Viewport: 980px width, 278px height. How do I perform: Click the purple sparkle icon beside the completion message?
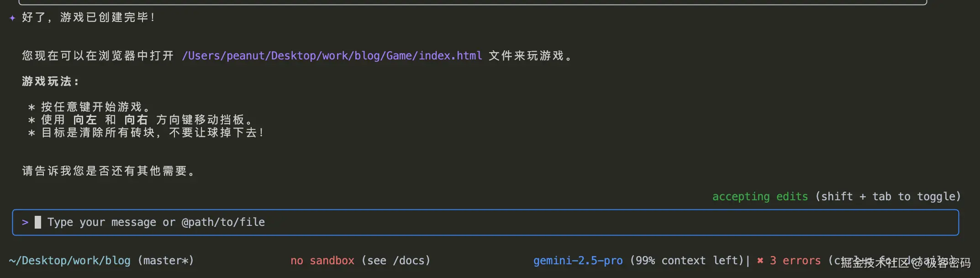(12, 18)
